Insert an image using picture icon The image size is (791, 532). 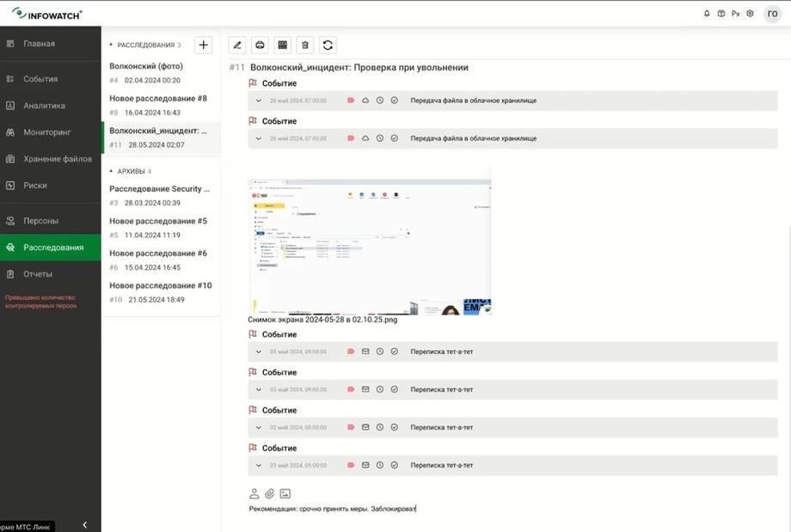coord(285,493)
